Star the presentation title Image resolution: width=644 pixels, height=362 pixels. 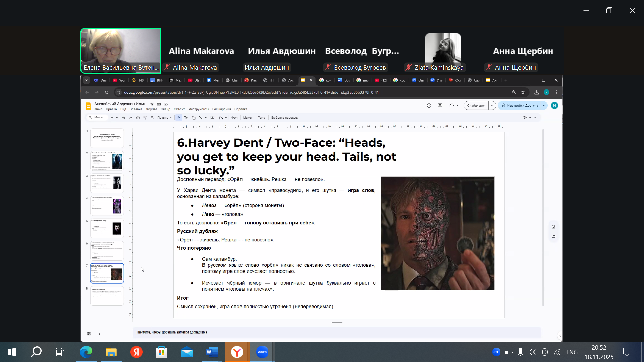(152, 104)
